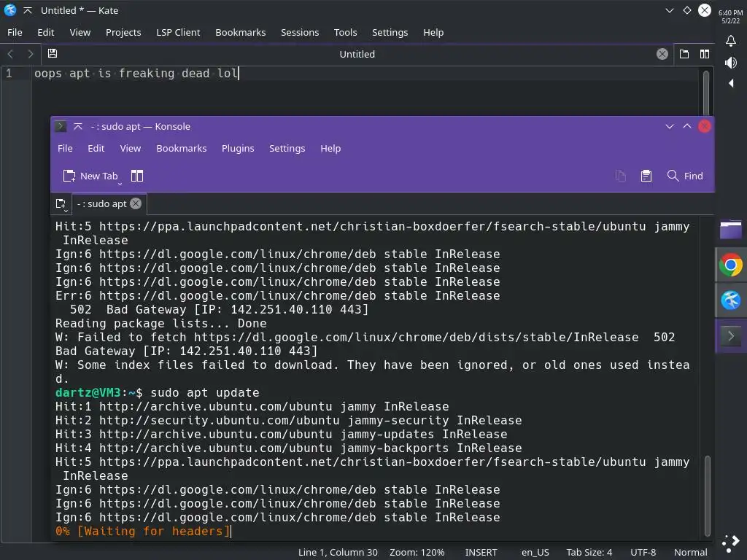The image size is (747, 560).
Task: Open the notifications bell in system tray
Action: [730, 41]
